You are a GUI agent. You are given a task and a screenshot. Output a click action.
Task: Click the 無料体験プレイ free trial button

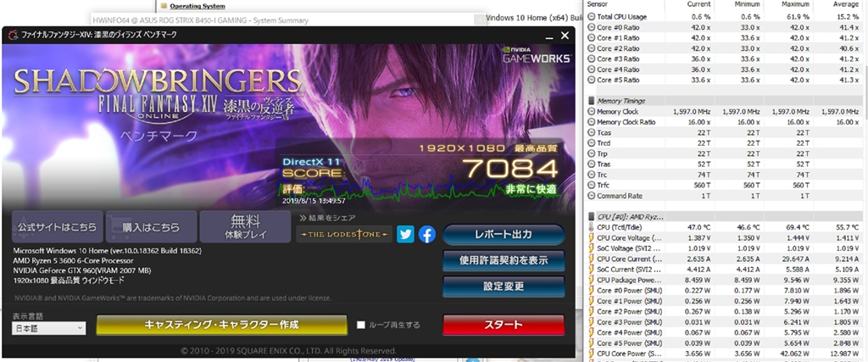pos(245,227)
